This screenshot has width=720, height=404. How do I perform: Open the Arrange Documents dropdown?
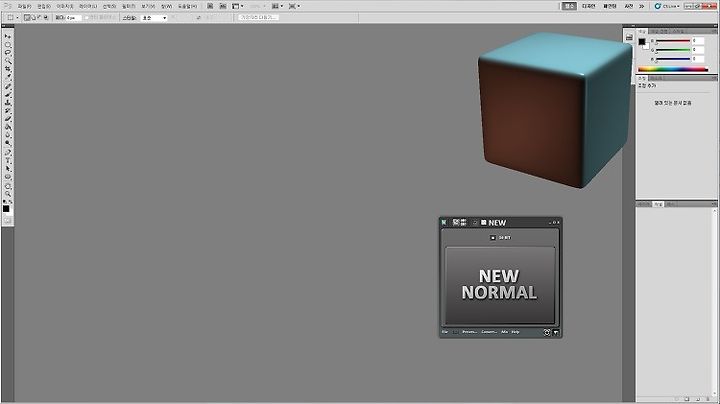(x=278, y=6)
